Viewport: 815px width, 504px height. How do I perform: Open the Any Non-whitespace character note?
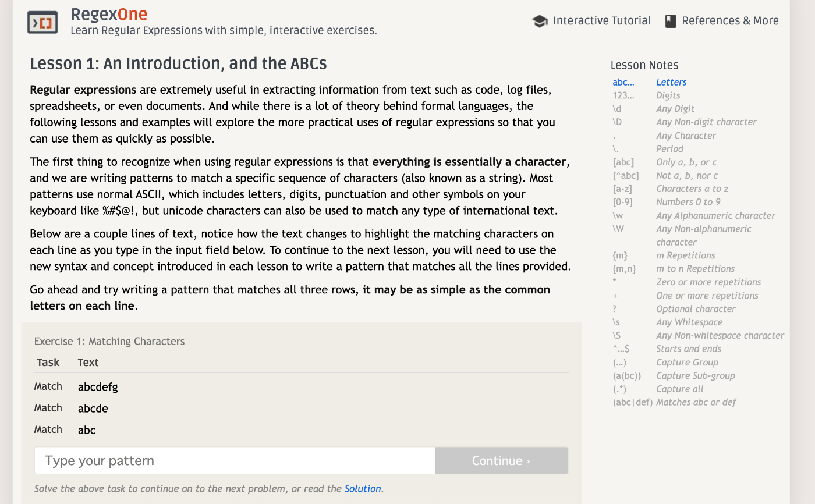(x=720, y=336)
